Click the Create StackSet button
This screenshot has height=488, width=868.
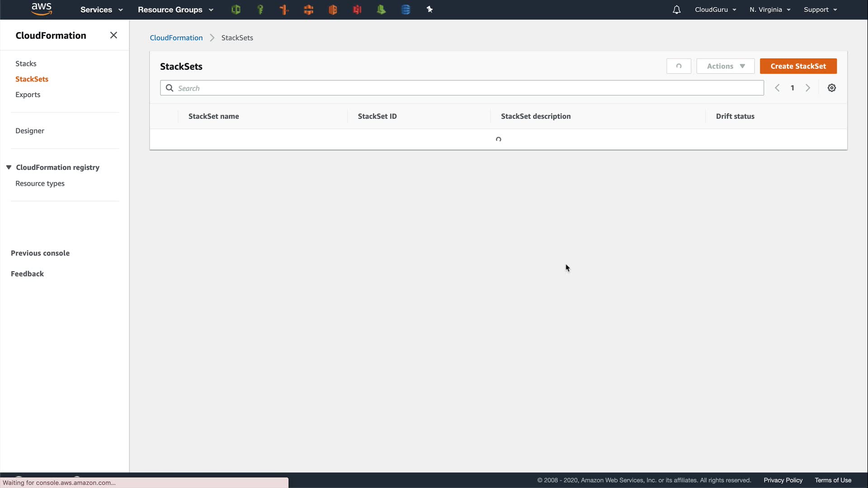tap(798, 66)
